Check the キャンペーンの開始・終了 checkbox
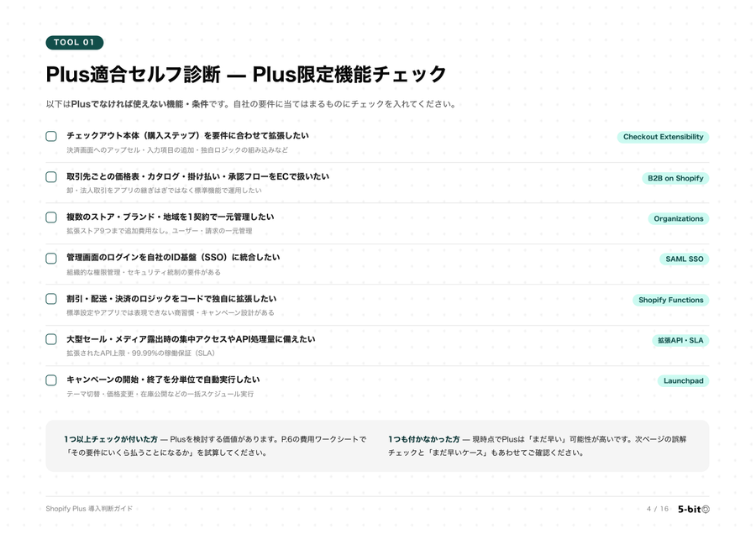Viewport: 756px width, 534px height. coord(51,380)
